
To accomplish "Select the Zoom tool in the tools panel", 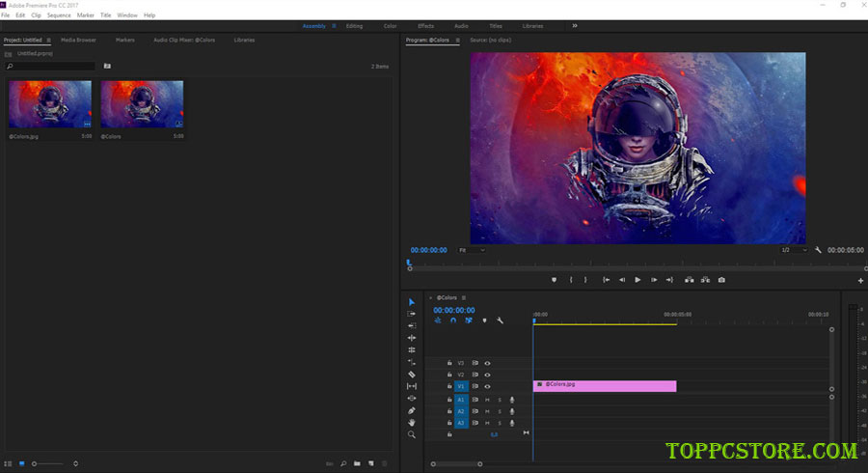I will coord(412,435).
